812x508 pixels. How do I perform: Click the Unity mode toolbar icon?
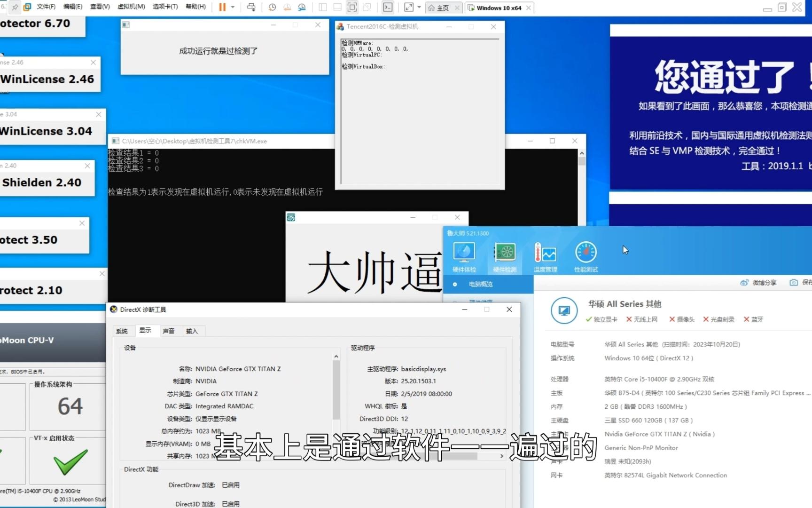pos(367,7)
